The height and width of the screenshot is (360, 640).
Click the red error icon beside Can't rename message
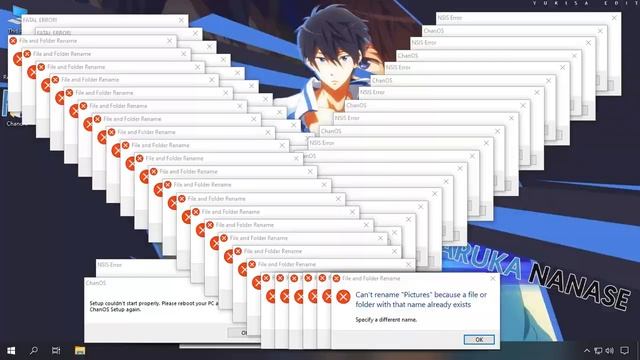[343, 297]
